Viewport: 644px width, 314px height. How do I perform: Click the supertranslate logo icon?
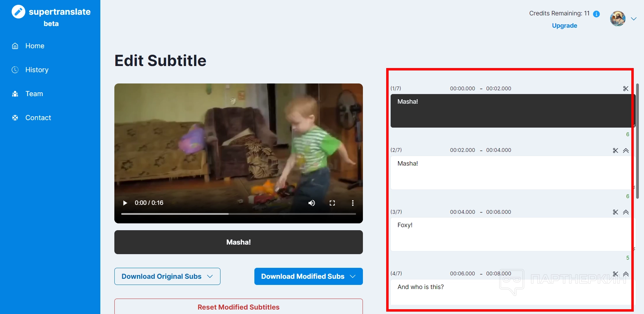tap(18, 12)
